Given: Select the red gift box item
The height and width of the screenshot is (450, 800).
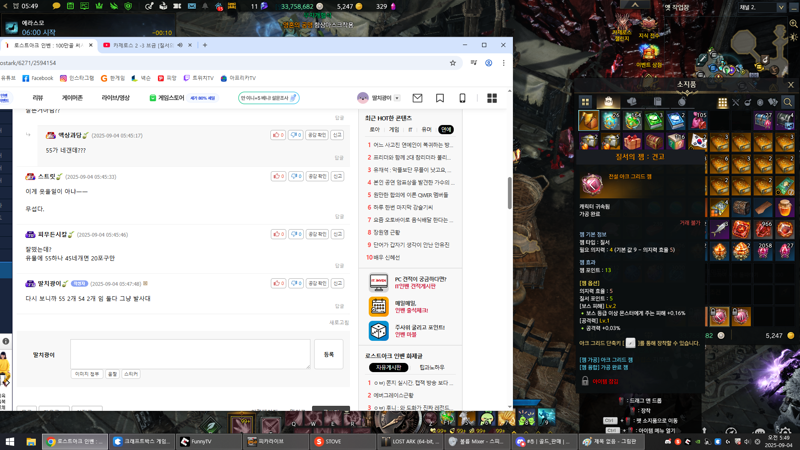Looking at the screenshot, I should [x=632, y=141].
